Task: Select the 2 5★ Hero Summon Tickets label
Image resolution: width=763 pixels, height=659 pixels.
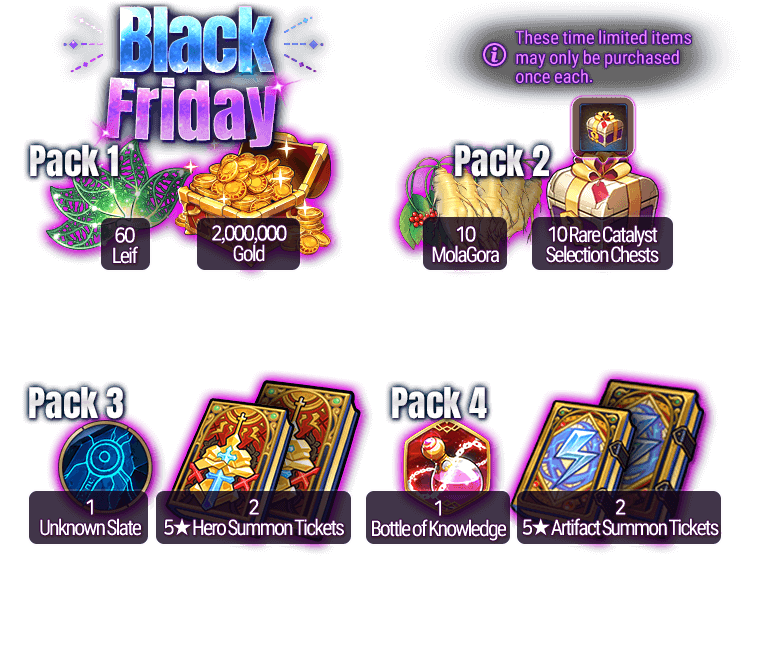Action: (254, 517)
